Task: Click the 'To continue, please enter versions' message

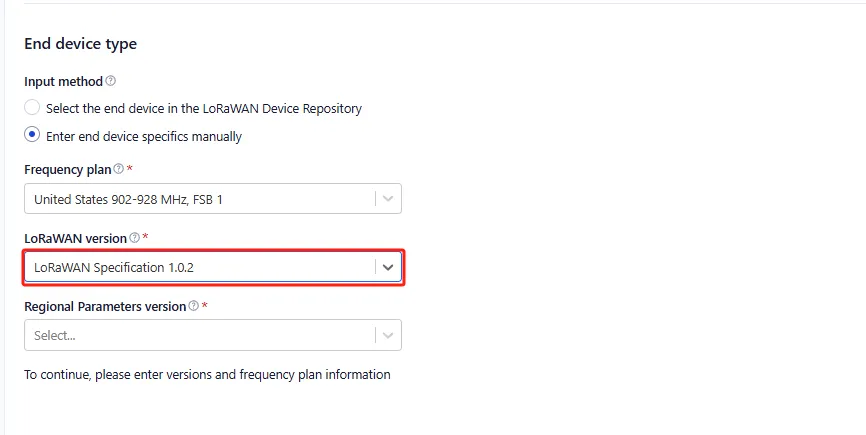Action: pyautogui.click(x=207, y=375)
